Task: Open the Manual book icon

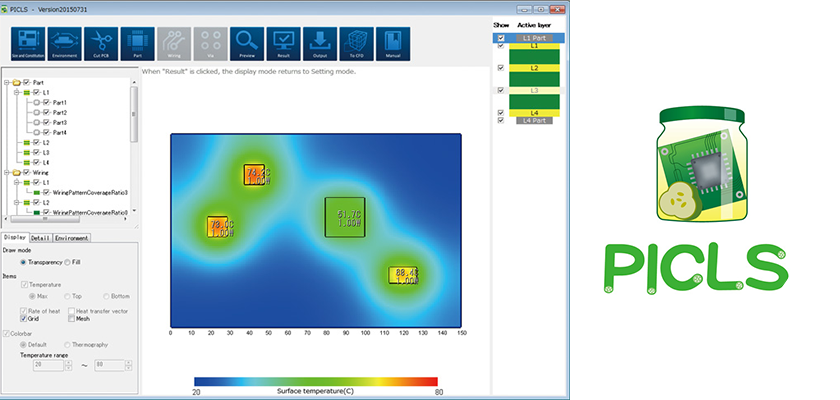Action: coord(393,44)
